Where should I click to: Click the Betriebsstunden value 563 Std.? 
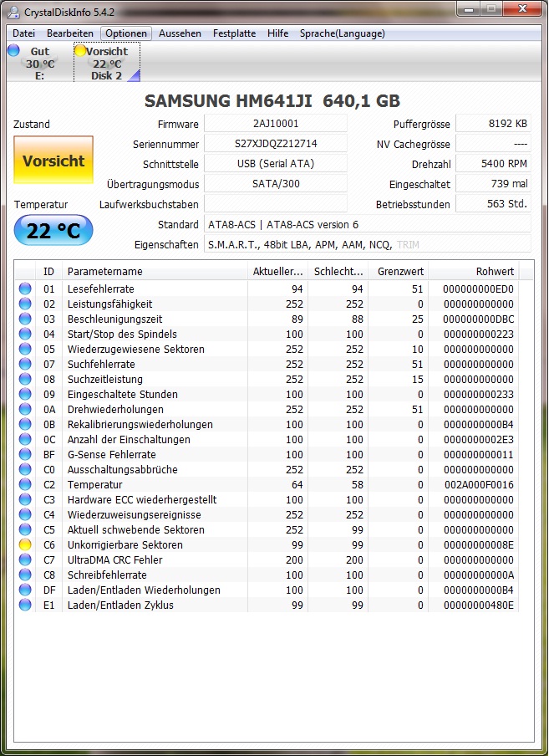pyautogui.click(x=494, y=204)
